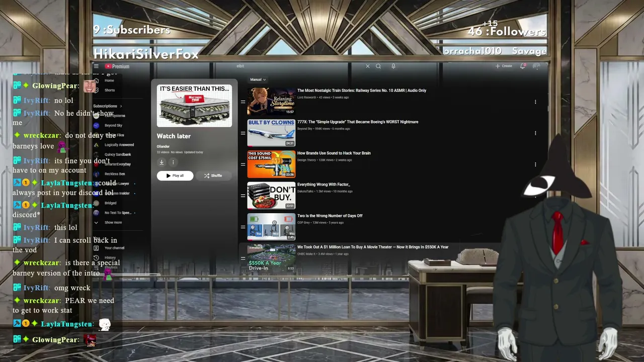Screen dimensions: 644x362
Task: Click the Two Is the Wrong Number title
Action: [x=330, y=216]
